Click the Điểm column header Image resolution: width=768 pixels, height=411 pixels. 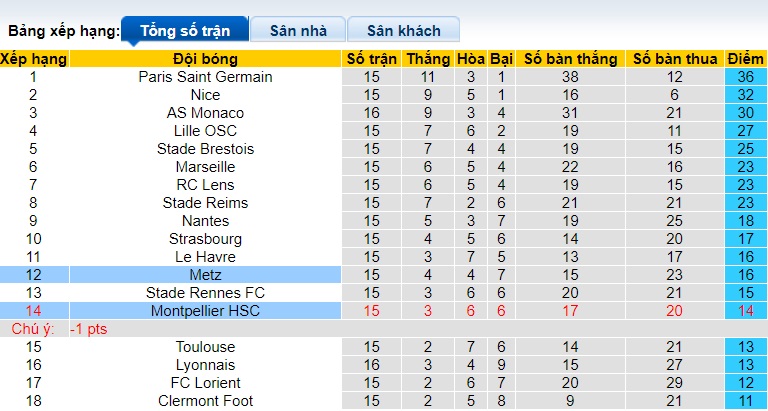(745, 59)
